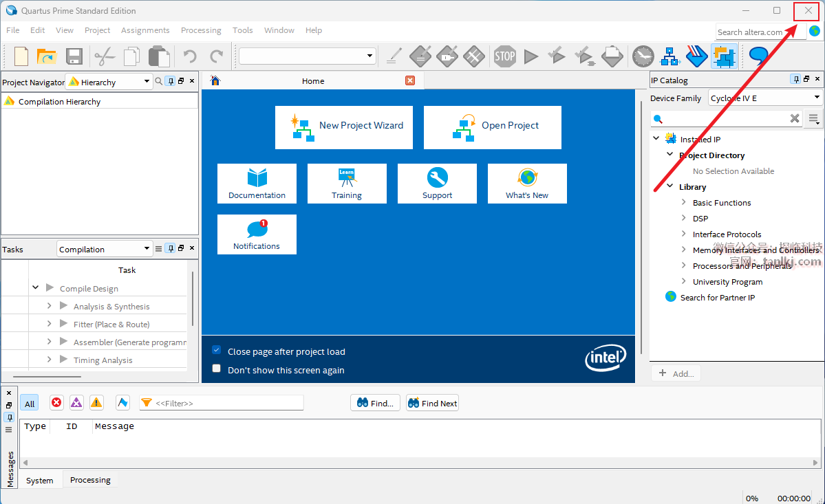Uncheck Close page after project load
The height and width of the screenshot is (504, 825).
pyautogui.click(x=217, y=351)
